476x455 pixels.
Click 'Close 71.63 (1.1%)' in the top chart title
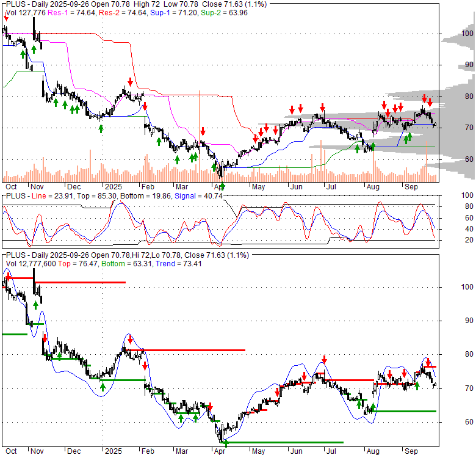click(234, 4)
